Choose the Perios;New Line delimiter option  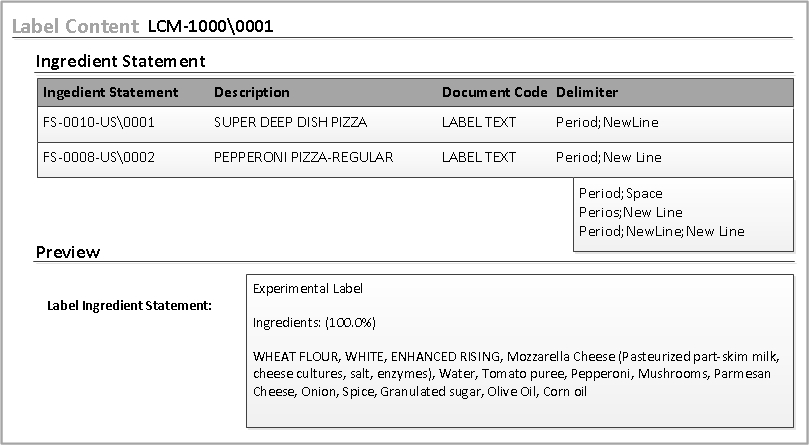pyautogui.click(x=630, y=212)
